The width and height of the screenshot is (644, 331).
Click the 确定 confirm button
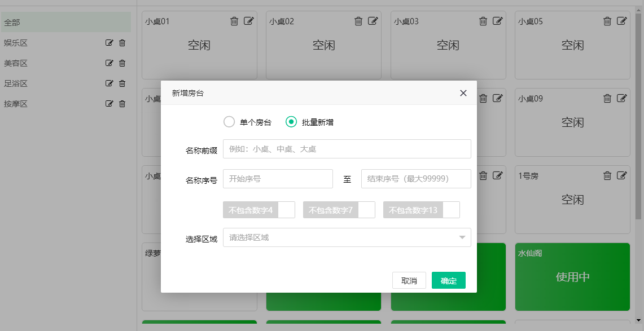(448, 280)
